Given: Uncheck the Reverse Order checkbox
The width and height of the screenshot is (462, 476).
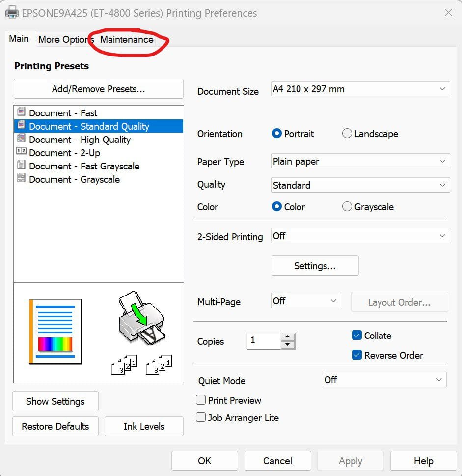Looking at the screenshot, I should pyautogui.click(x=357, y=355).
